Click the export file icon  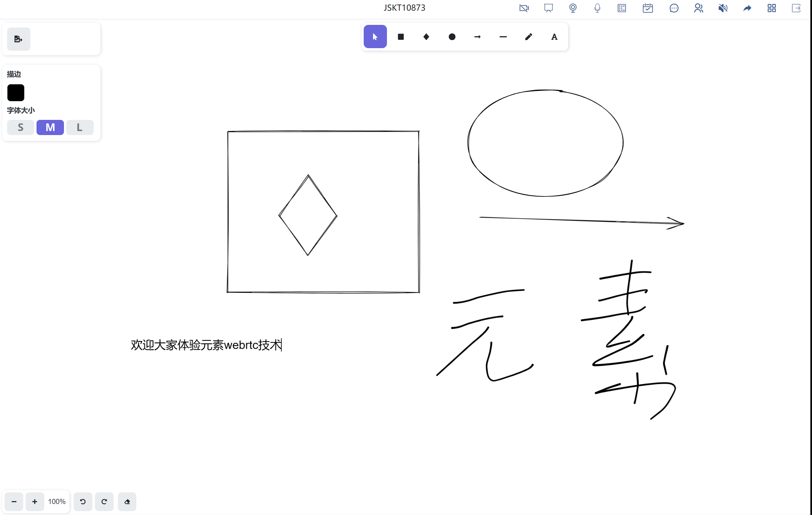[x=18, y=39]
